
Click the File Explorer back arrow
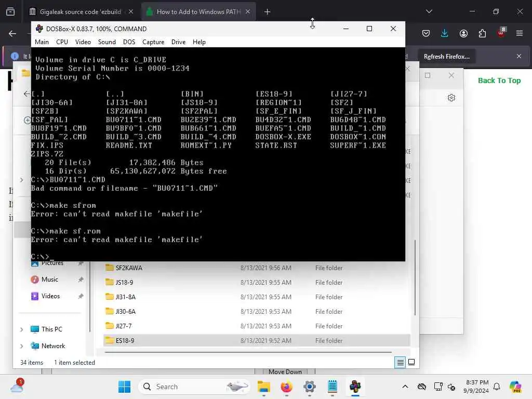pos(26,94)
